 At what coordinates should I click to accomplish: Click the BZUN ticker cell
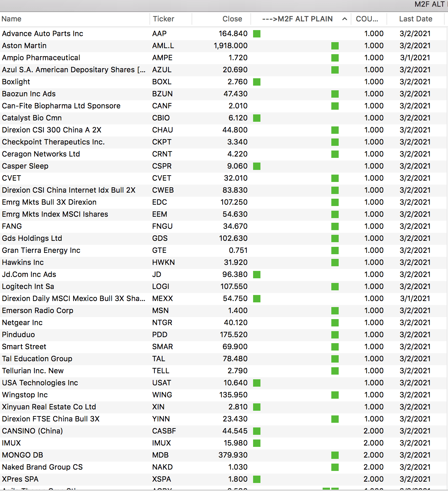[162, 94]
